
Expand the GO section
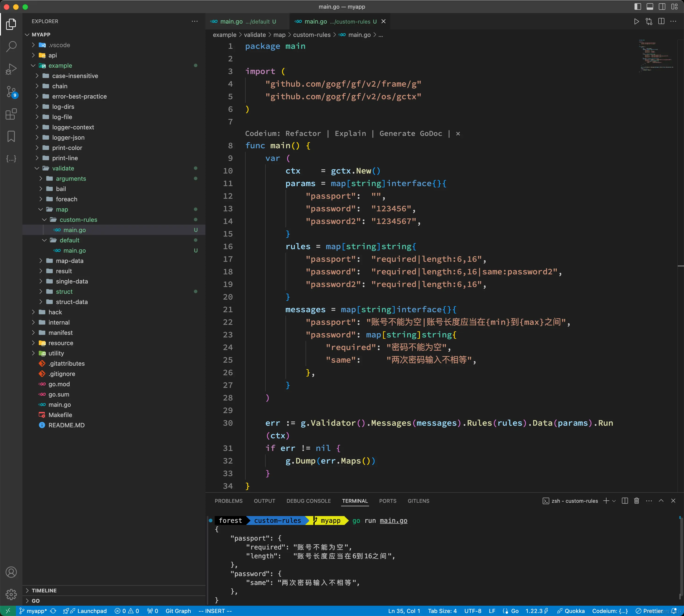point(35,601)
